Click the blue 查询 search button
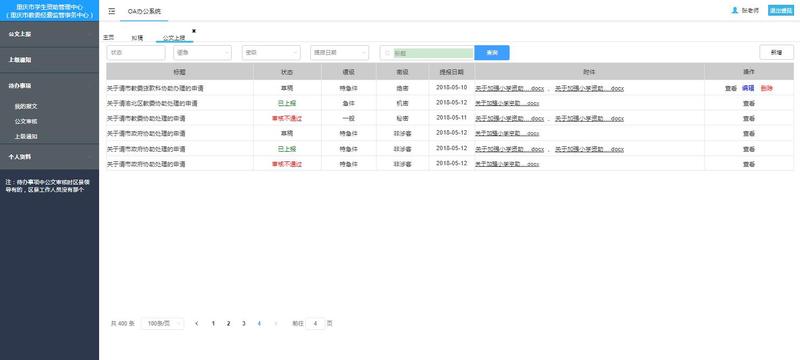Image resolution: width=800 pixels, height=360 pixels. [492, 53]
